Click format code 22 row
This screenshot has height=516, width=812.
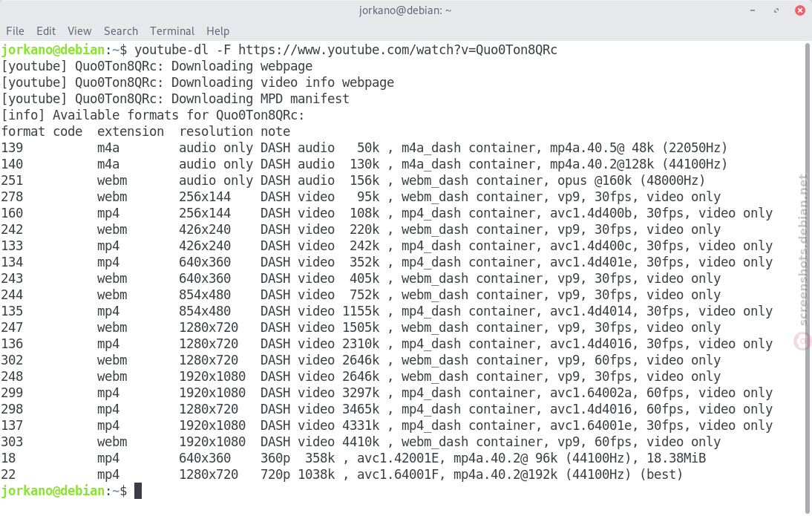(x=341, y=474)
